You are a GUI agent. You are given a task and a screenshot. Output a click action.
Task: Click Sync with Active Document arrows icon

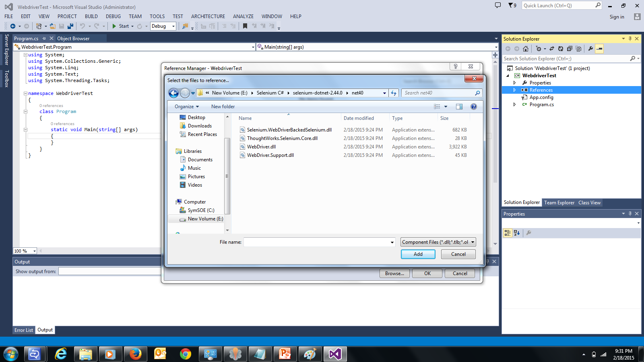pos(552,49)
